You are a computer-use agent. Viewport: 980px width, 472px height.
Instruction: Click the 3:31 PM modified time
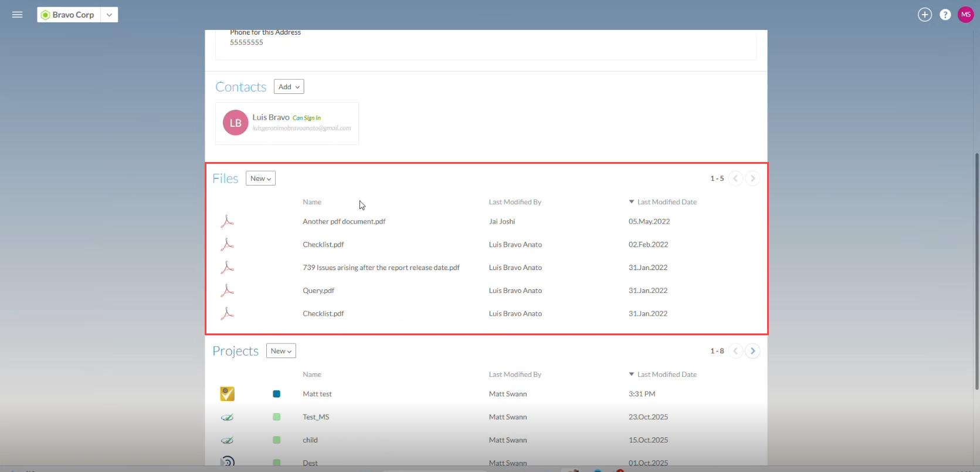point(642,394)
